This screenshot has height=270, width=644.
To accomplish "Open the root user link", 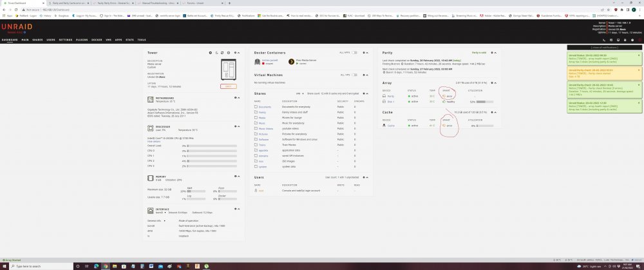I will click(x=261, y=190).
